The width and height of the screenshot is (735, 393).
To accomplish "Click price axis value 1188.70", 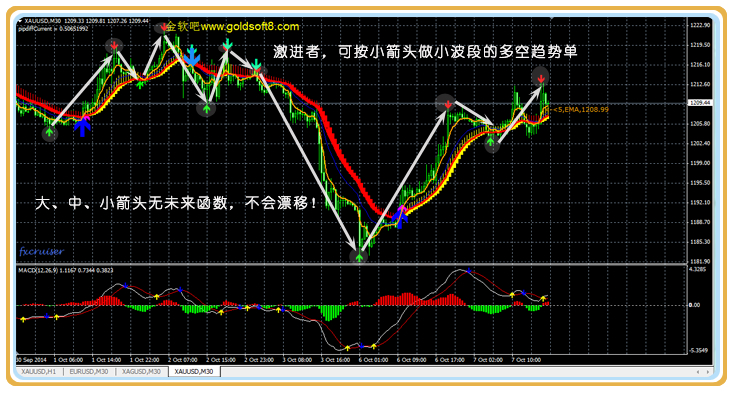I will click(700, 222).
